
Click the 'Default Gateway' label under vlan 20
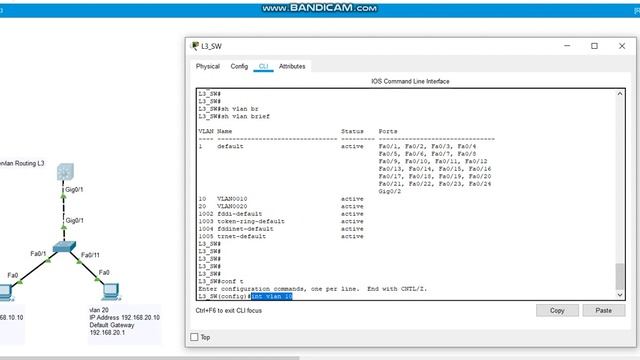tap(112, 325)
